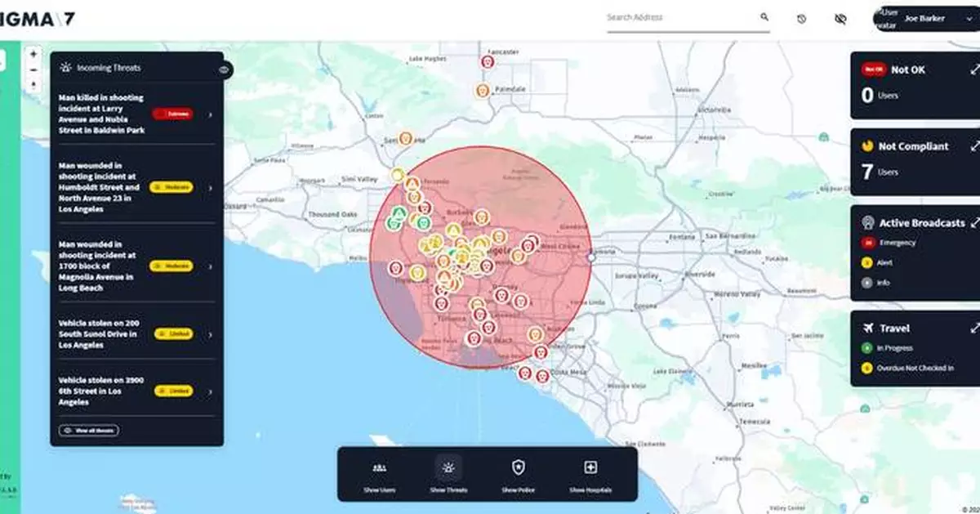
Task: Toggle the hidden-eye visibility icon
Action: (x=839, y=17)
